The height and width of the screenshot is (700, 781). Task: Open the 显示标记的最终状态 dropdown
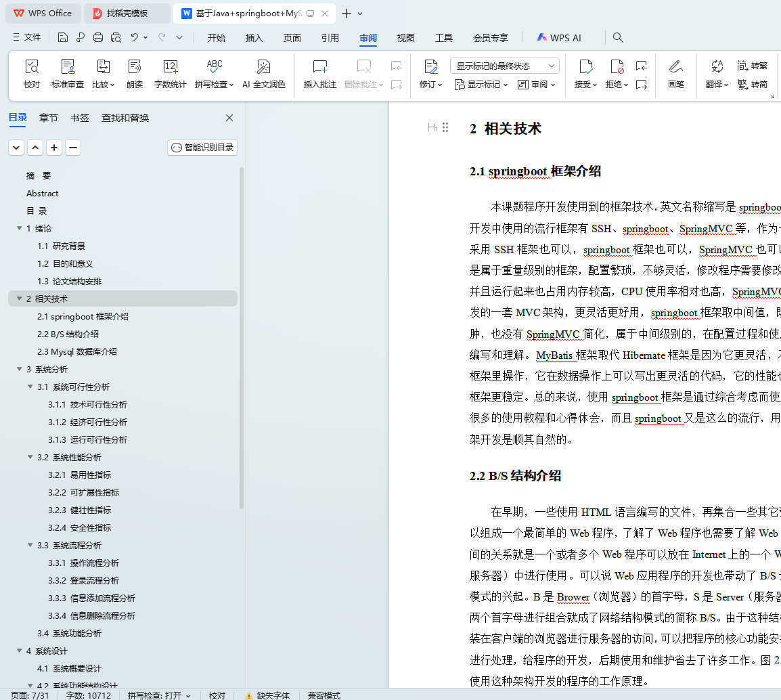point(504,66)
